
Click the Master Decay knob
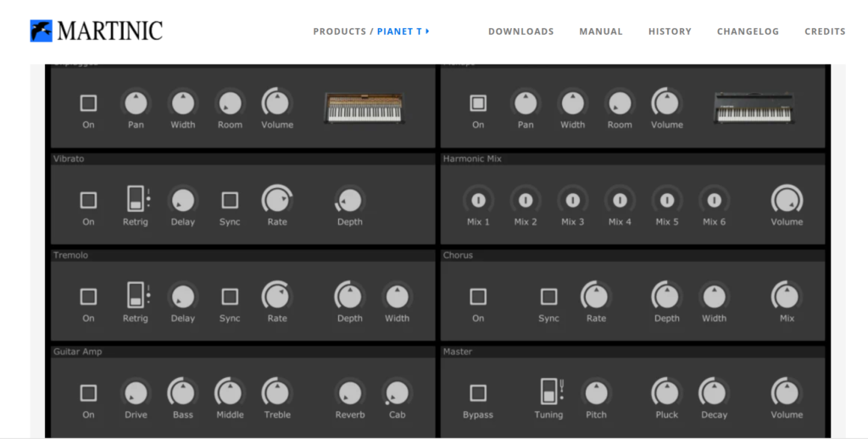pos(714,393)
